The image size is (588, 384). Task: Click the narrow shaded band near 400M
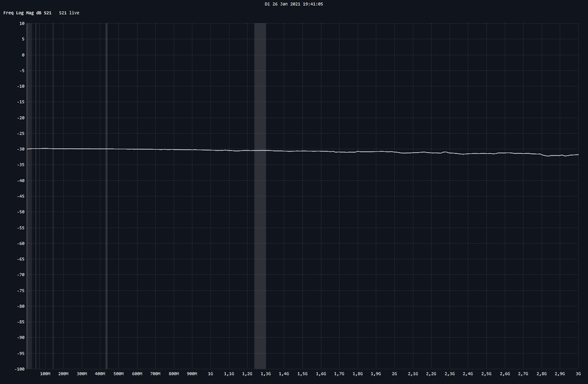pos(106,196)
